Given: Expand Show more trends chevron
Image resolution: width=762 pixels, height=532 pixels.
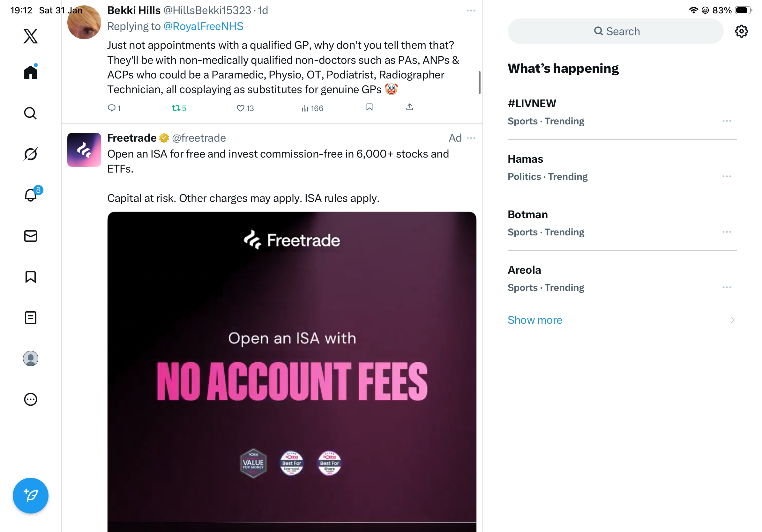Looking at the screenshot, I should point(732,320).
